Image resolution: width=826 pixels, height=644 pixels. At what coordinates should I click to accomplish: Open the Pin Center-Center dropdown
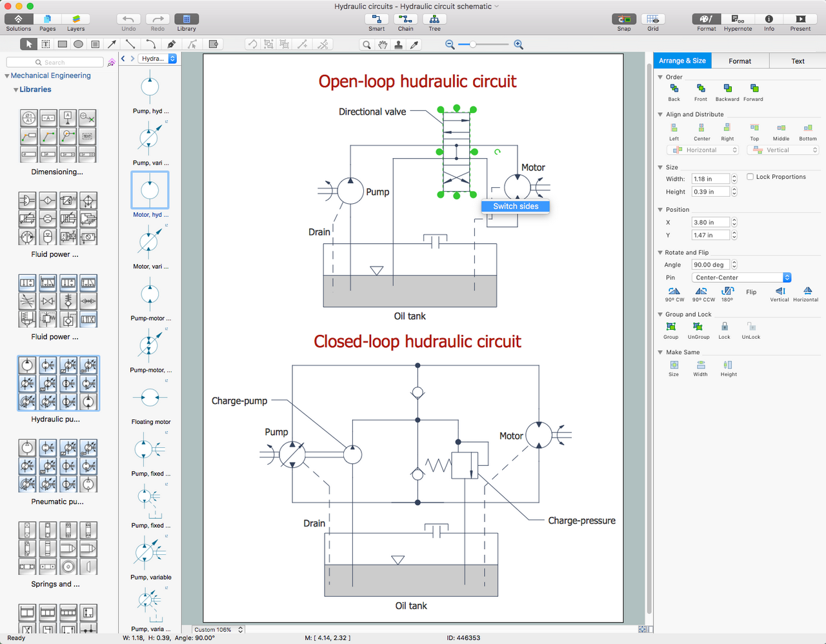coord(741,277)
